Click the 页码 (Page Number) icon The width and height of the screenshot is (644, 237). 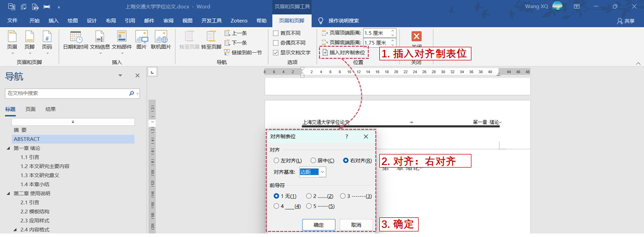[x=47, y=38]
